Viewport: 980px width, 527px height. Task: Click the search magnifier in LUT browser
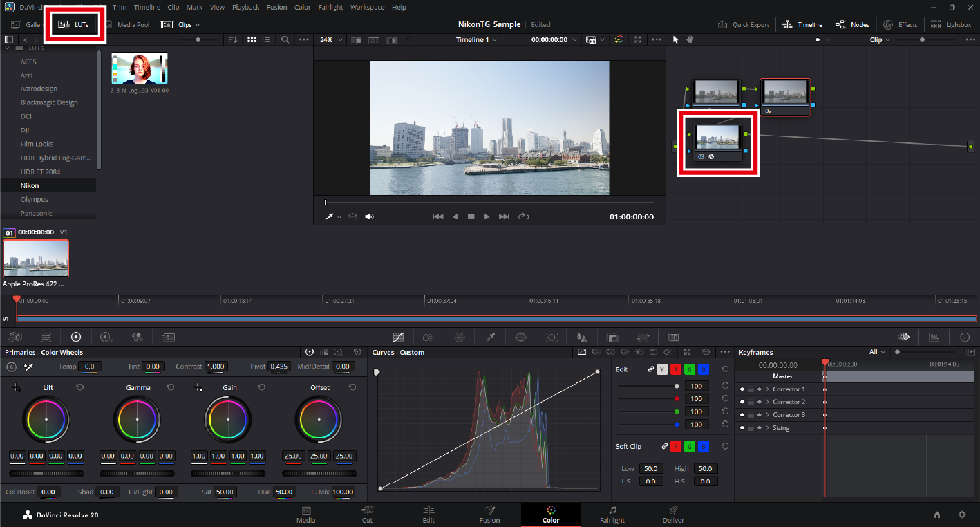(x=285, y=40)
